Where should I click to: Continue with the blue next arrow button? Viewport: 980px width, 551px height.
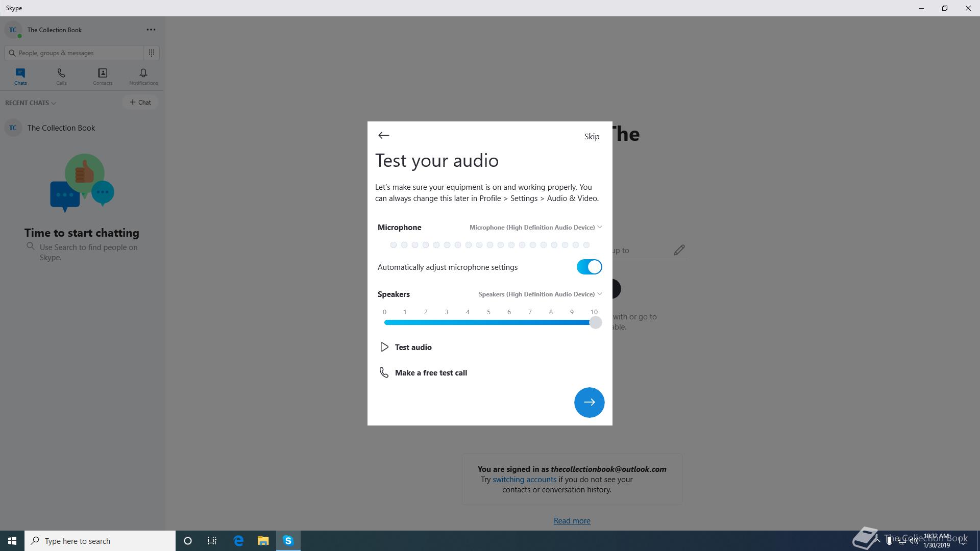[589, 402]
